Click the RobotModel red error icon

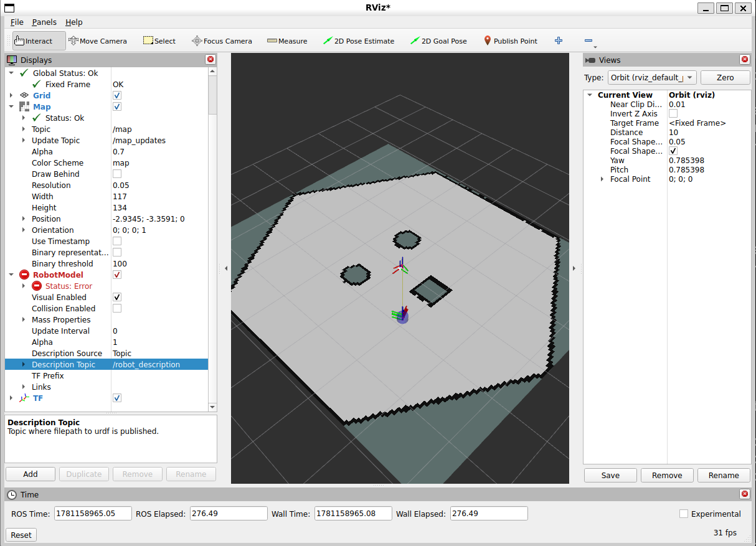click(24, 275)
